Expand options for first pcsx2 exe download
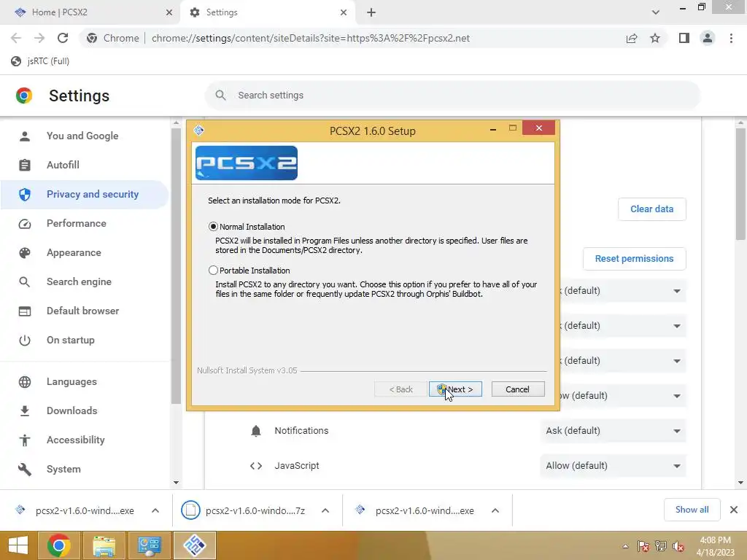This screenshot has width=747, height=560. (x=155, y=510)
